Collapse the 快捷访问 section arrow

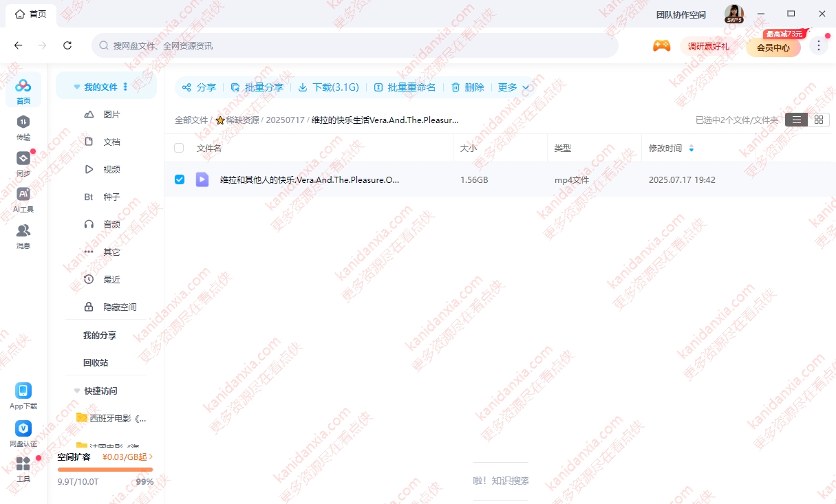77,391
